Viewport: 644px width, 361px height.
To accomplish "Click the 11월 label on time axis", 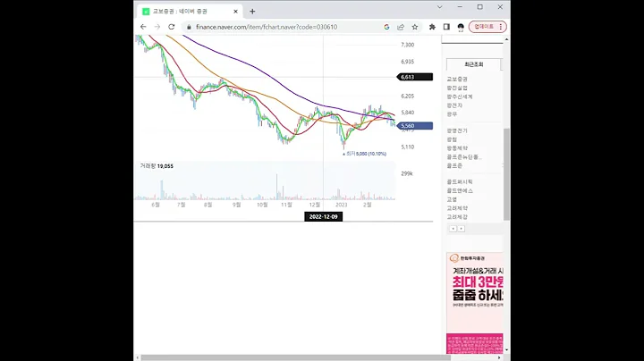I will 286,205.
